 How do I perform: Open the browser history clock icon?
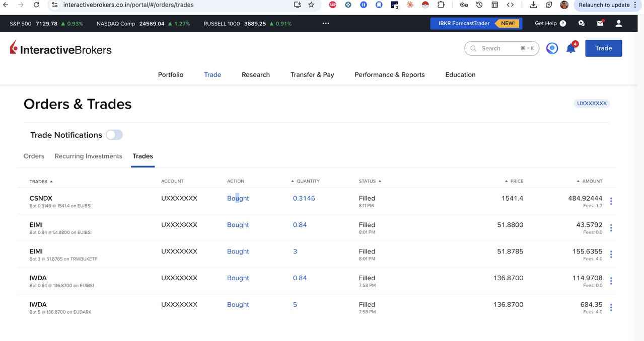479,5
